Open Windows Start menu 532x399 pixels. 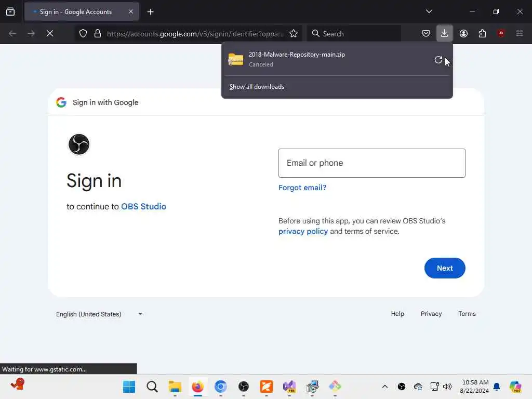click(x=129, y=387)
